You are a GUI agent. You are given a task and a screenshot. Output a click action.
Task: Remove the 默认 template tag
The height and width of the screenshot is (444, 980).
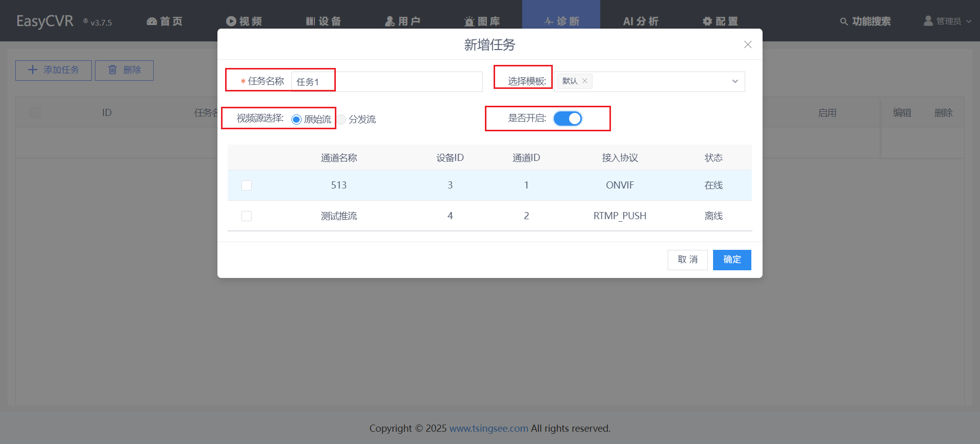[x=585, y=81]
